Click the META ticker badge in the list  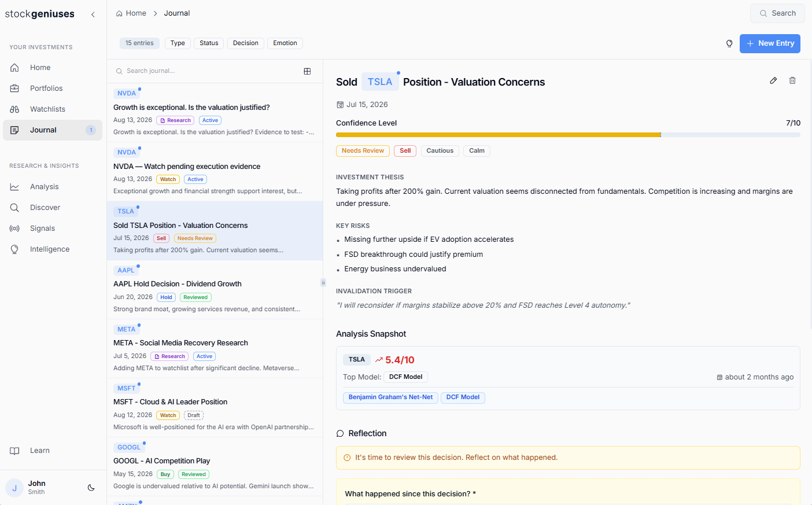pyautogui.click(x=126, y=329)
